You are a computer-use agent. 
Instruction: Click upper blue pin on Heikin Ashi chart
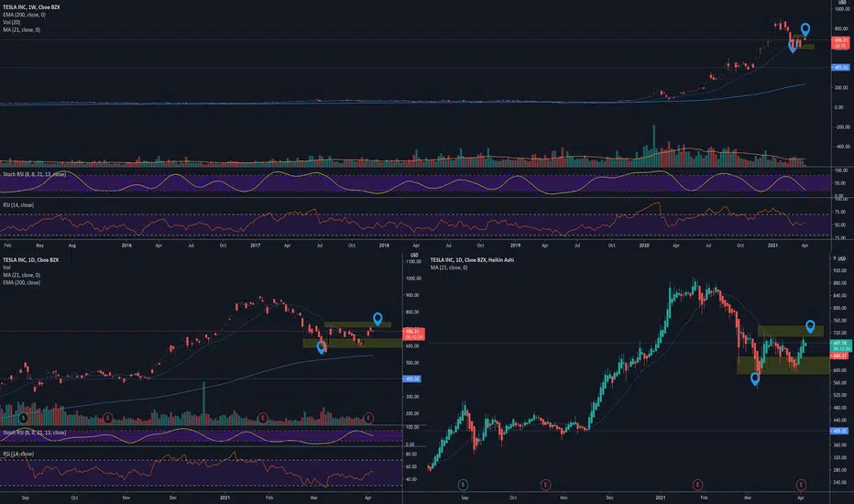[x=810, y=326]
